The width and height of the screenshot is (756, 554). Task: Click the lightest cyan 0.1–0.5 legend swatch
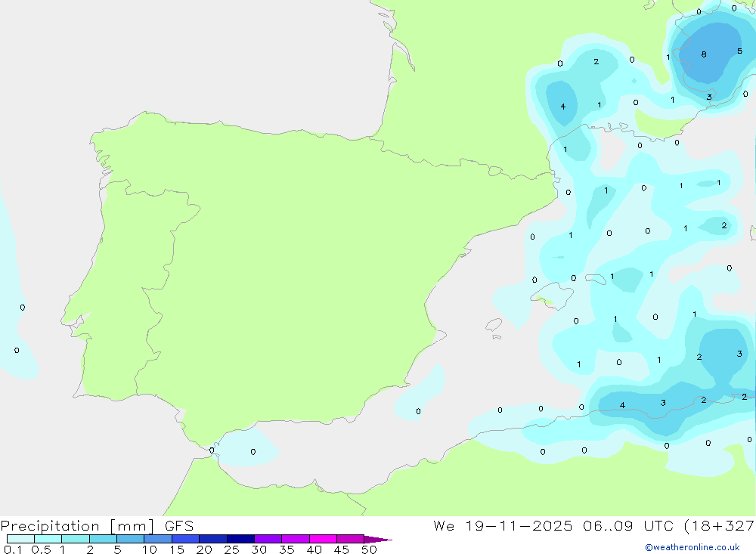pyautogui.click(x=20, y=539)
